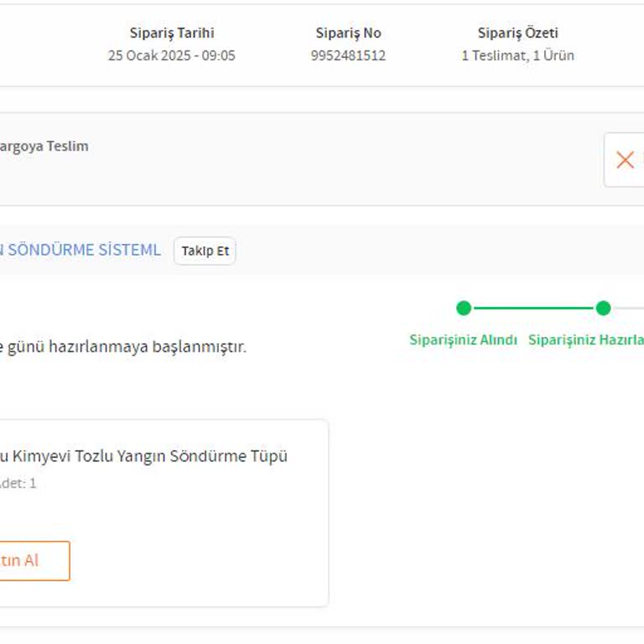Open the SÖNDÜRME SİSTEML seller link
This screenshot has width=644, height=644.
point(80,250)
